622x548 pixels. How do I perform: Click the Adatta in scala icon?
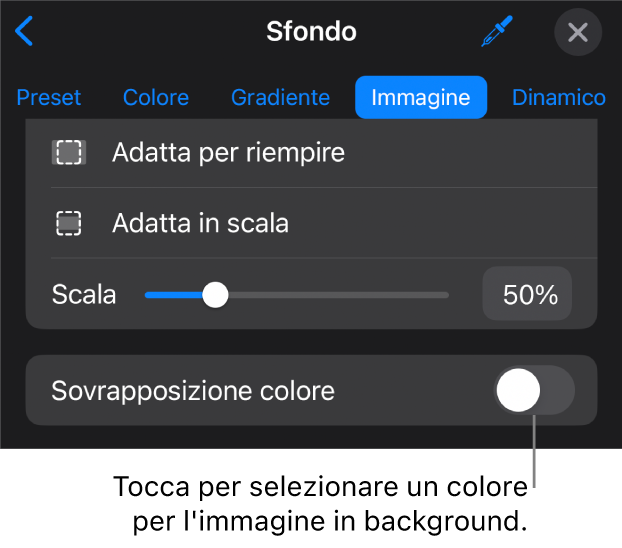click(68, 223)
